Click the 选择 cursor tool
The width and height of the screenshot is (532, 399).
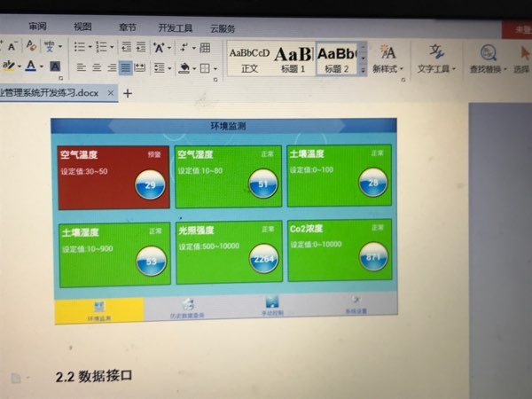(522, 59)
